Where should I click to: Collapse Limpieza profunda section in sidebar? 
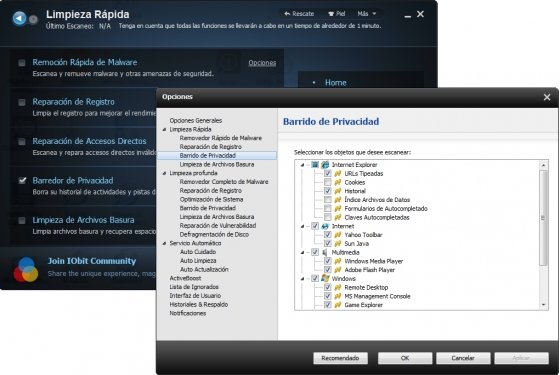tap(164, 173)
